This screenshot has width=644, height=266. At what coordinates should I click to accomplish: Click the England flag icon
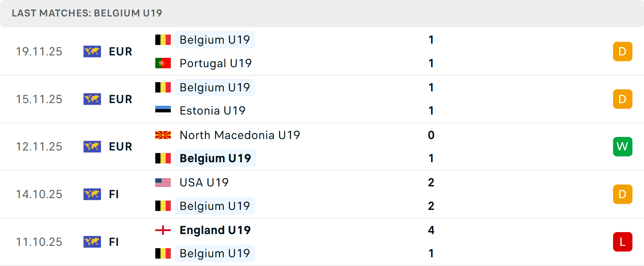(163, 230)
